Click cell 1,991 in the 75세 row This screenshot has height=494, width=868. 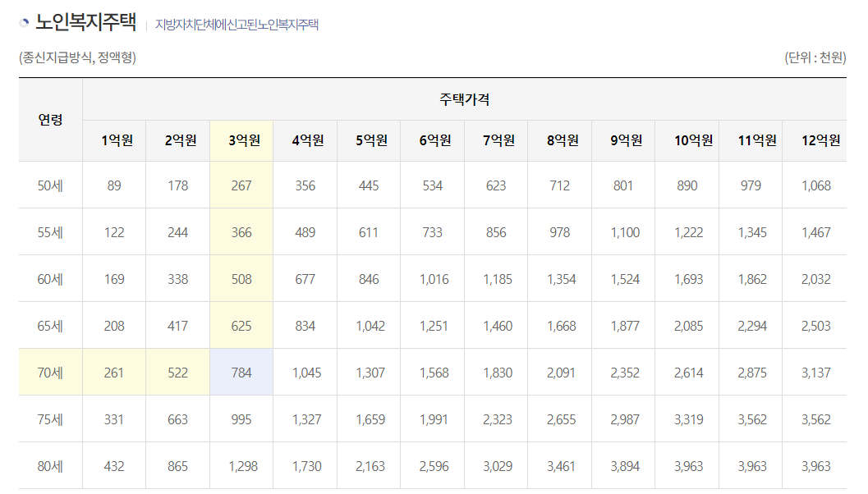[x=432, y=419]
